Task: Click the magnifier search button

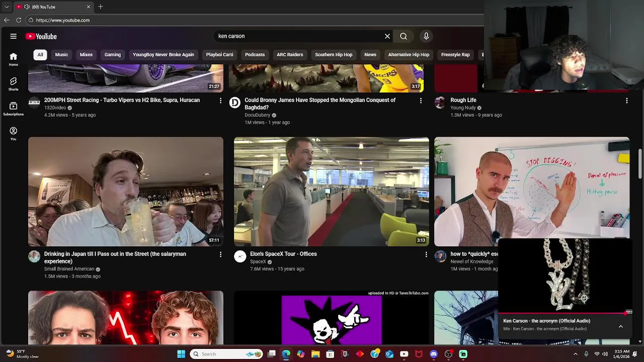Action: (404, 36)
